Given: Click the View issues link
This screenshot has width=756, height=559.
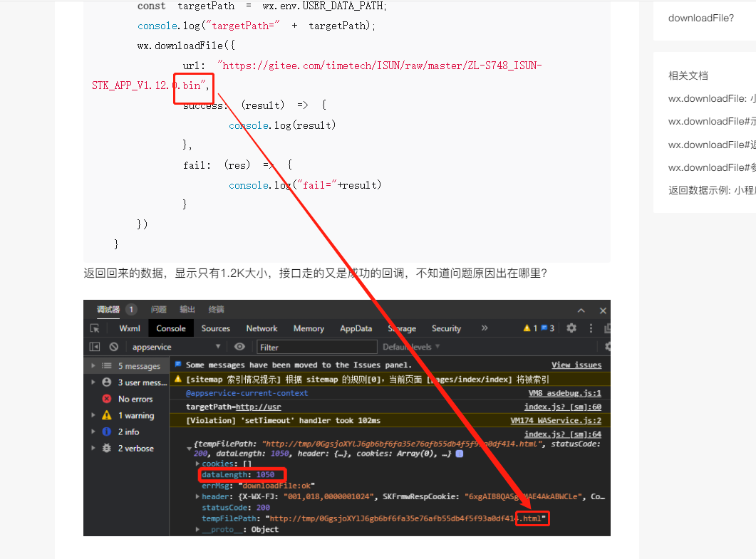Looking at the screenshot, I should tap(576, 365).
